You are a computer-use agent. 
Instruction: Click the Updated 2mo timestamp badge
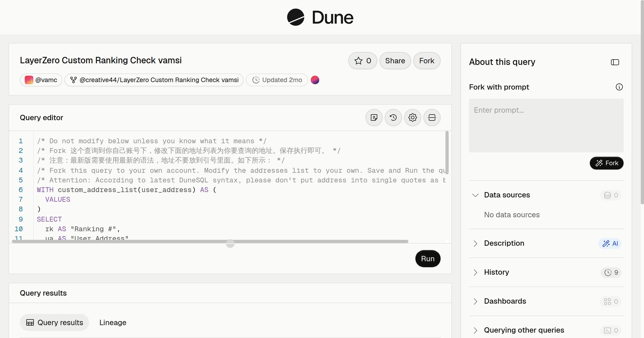[x=277, y=80]
